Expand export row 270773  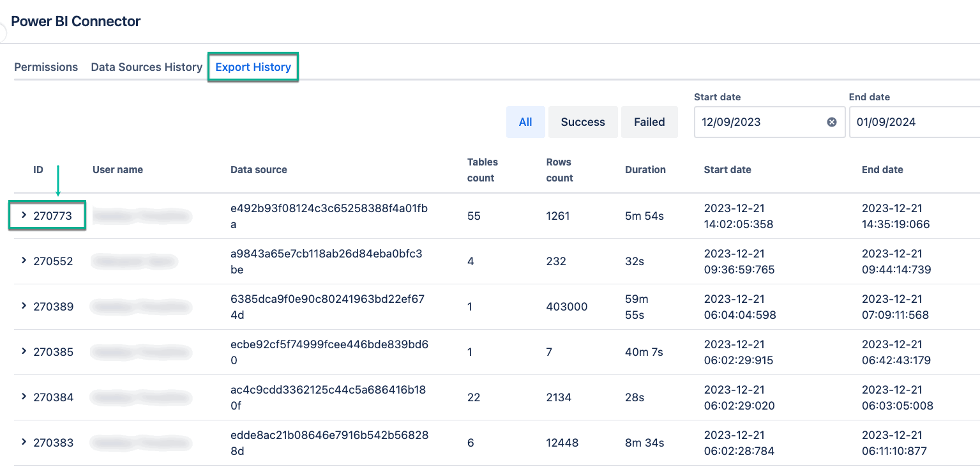point(24,215)
